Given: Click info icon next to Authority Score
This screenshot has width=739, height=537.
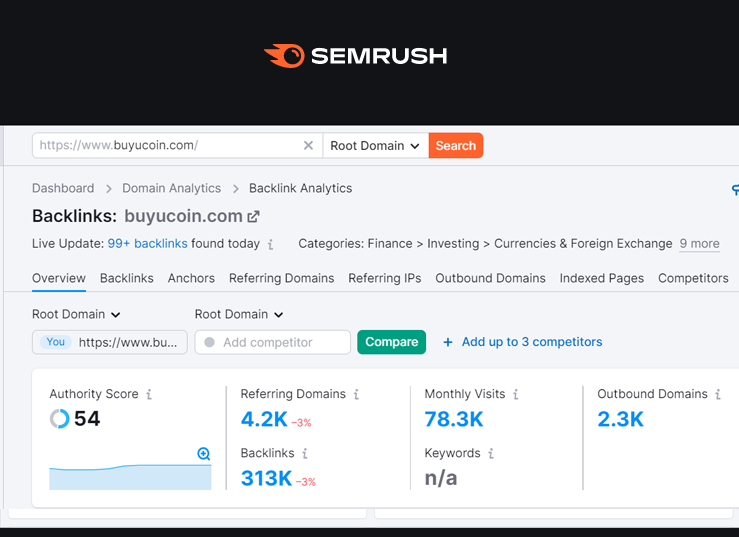Looking at the screenshot, I should (x=149, y=394).
